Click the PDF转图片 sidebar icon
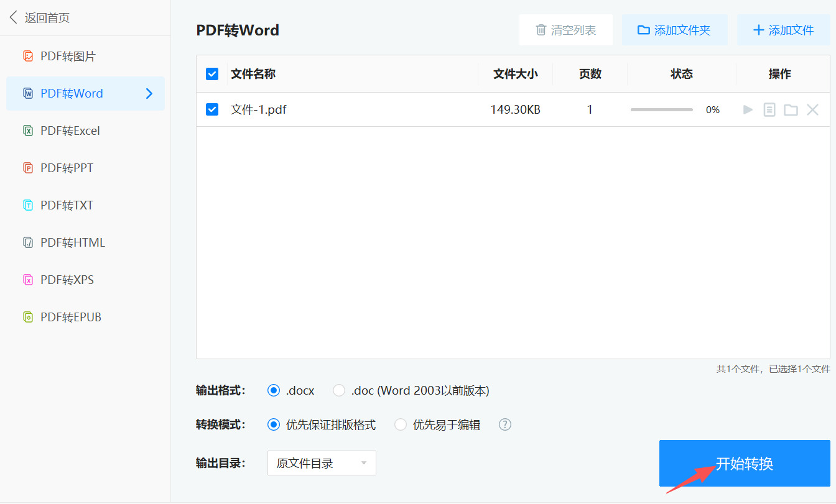 coord(28,57)
